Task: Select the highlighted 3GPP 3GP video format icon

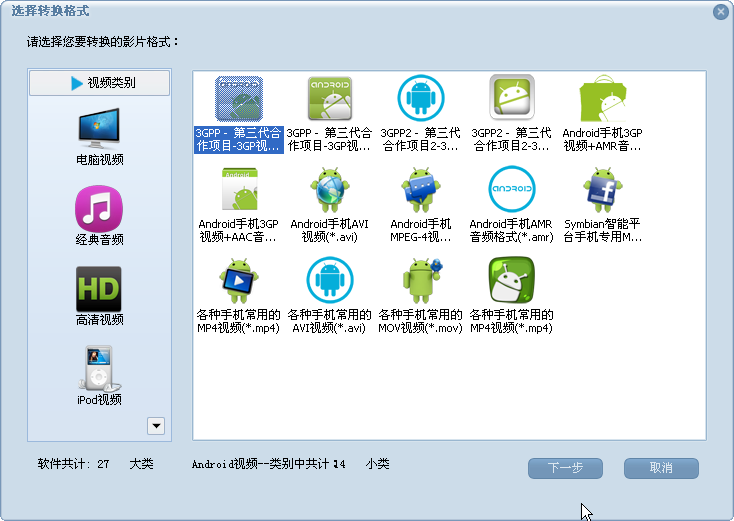Action: coord(239,99)
